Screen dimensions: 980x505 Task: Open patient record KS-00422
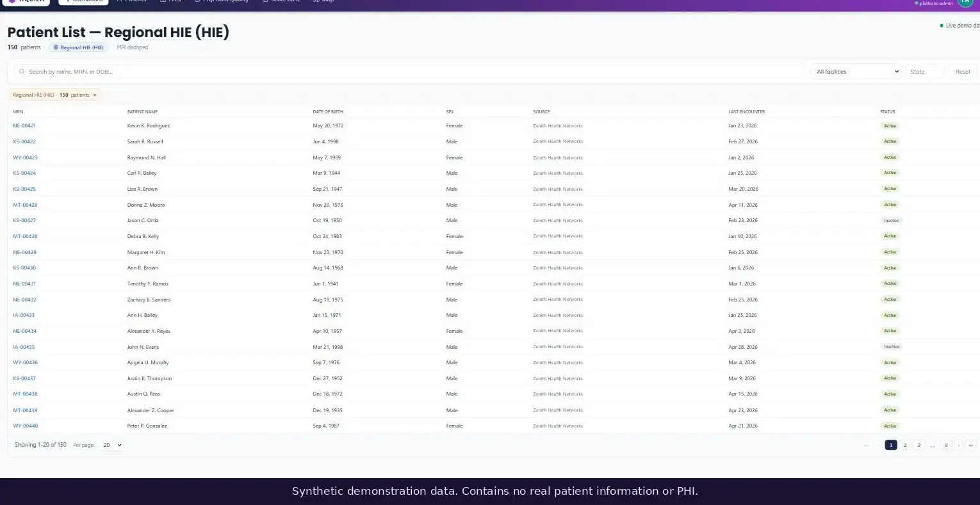[x=24, y=141]
